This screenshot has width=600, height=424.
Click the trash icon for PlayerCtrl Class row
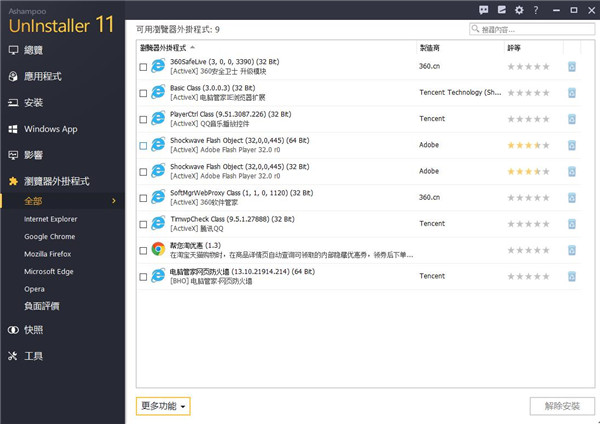tap(572, 119)
